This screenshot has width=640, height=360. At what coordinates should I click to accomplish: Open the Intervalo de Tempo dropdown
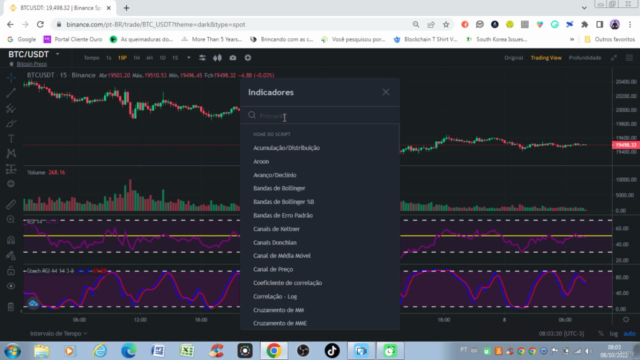[x=58, y=333]
